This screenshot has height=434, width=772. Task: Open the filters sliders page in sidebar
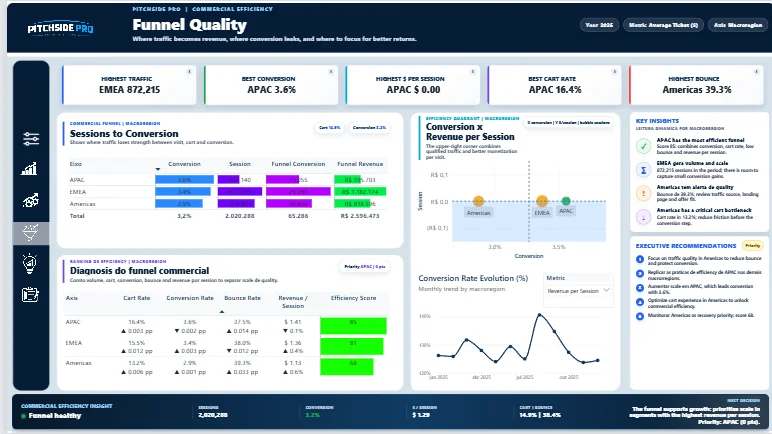(31, 139)
